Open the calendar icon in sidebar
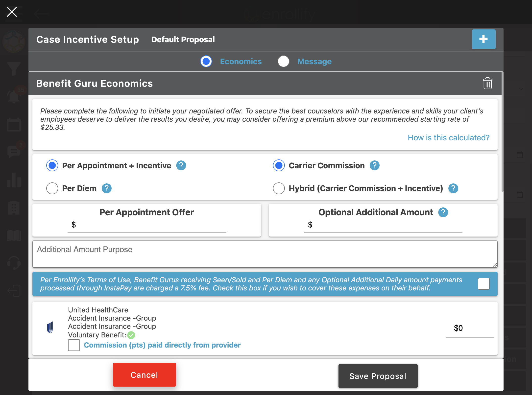This screenshot has height=395, width=532. point(14,125)
